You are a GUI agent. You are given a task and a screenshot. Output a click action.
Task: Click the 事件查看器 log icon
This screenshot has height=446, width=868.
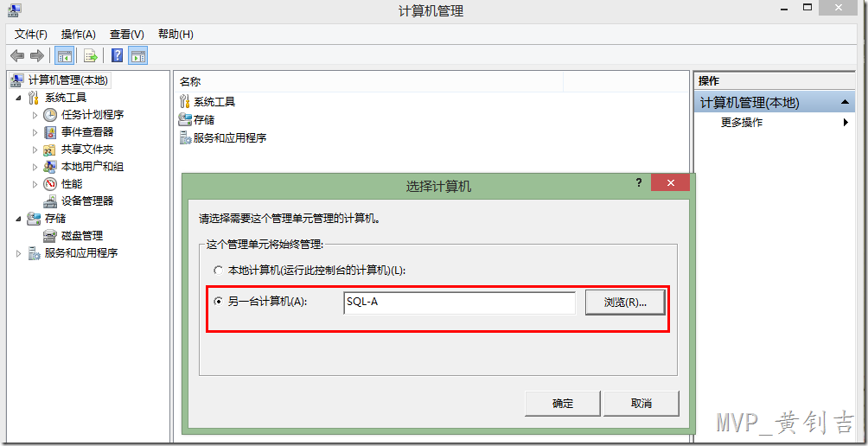(50, 132)
